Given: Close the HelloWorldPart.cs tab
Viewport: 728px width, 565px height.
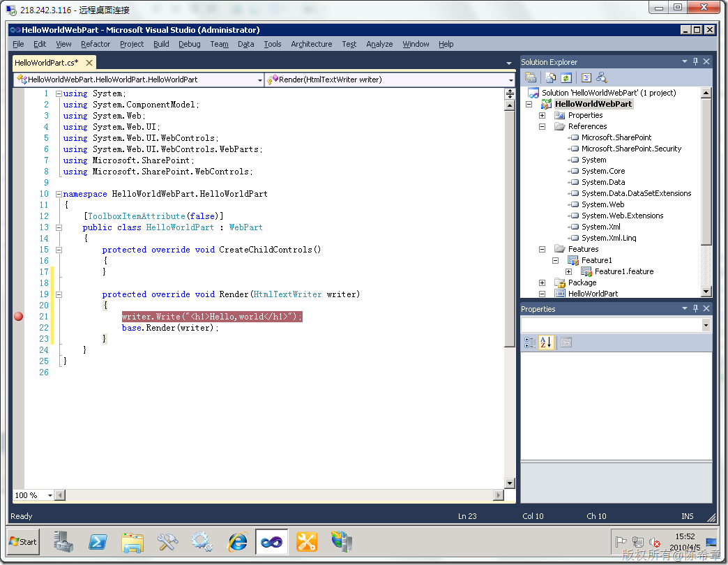Looking at the screenshot, I should (89, 62).
